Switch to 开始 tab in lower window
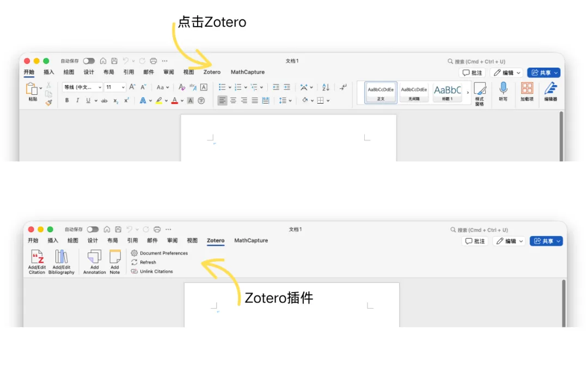This screenshot has width=588, height=368. pos(33,240)
